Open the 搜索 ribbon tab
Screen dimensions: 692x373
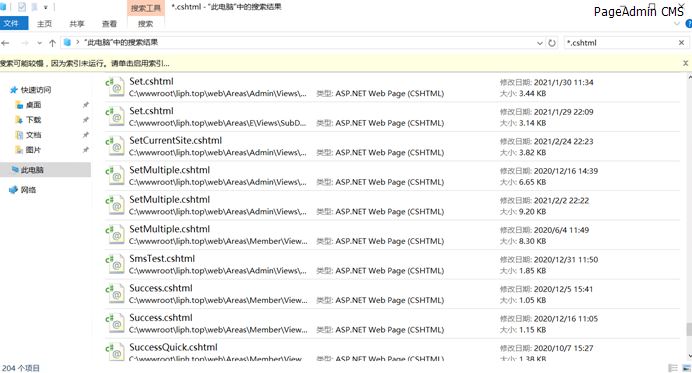click(145, 23)
